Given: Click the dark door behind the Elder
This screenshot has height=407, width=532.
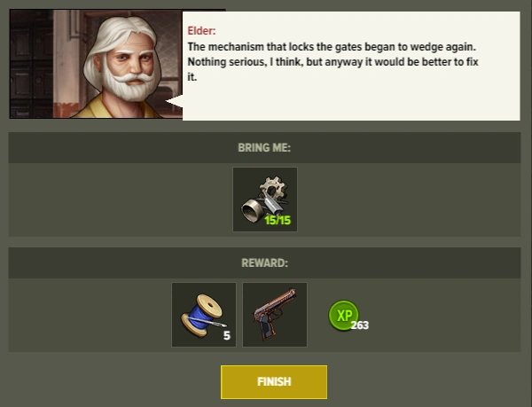Looking at the screenshot, I should coord(31,64).
